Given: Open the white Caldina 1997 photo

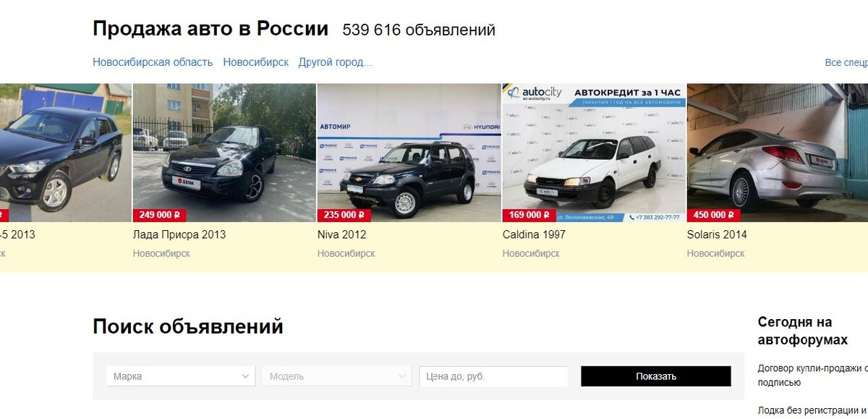Looking at the screenshot, I should click(594, 153).
